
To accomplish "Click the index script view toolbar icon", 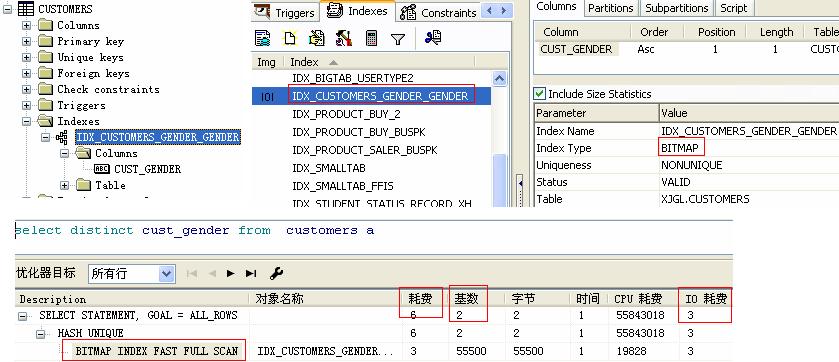I will point(263,38).
